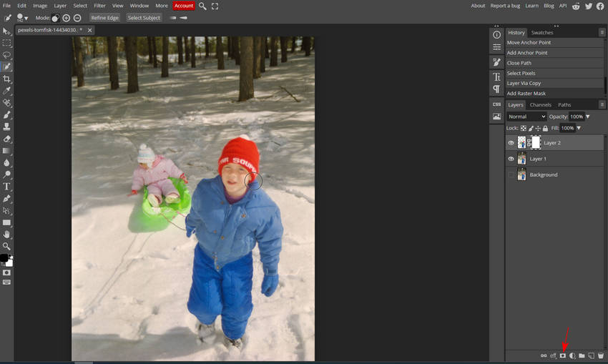608x364 pixels.
Task: Select the Zoom tool in left toolbar
Action: [x=6, y=246]
